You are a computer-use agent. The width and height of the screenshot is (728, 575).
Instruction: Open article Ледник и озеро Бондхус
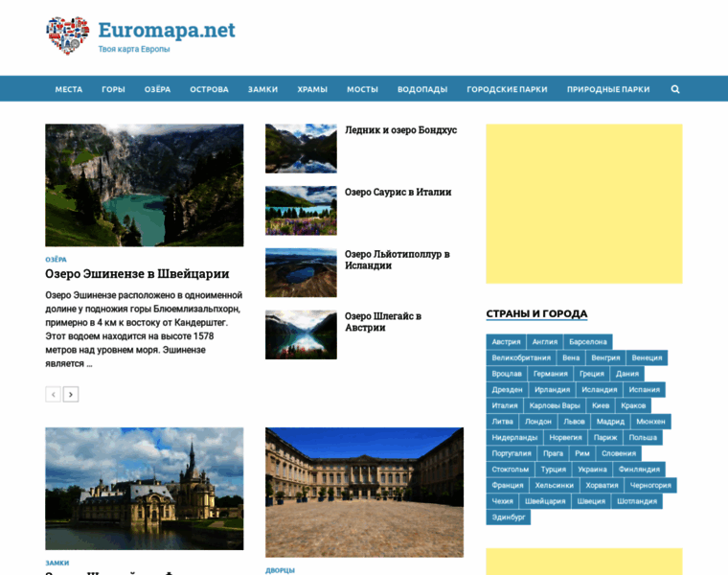[x=400, y=130]
